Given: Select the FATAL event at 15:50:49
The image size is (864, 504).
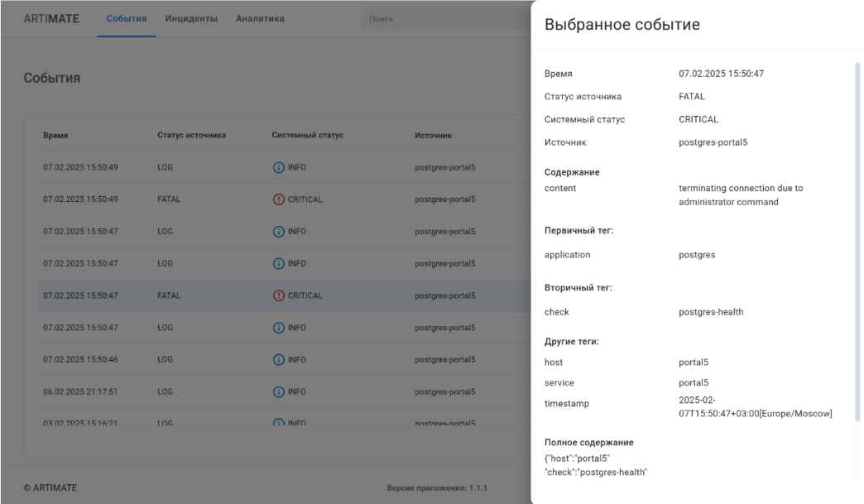Looking at the screenshot, I should [x=169, y=199].
